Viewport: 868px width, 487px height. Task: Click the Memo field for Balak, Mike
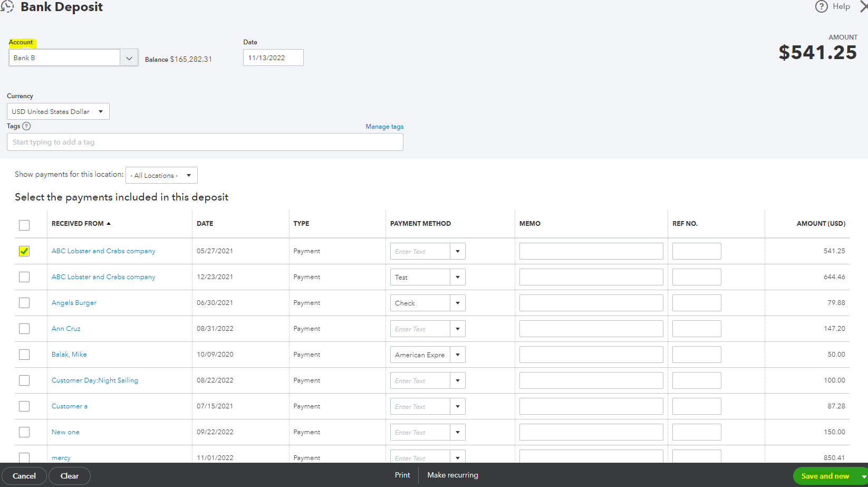[591, 355]
